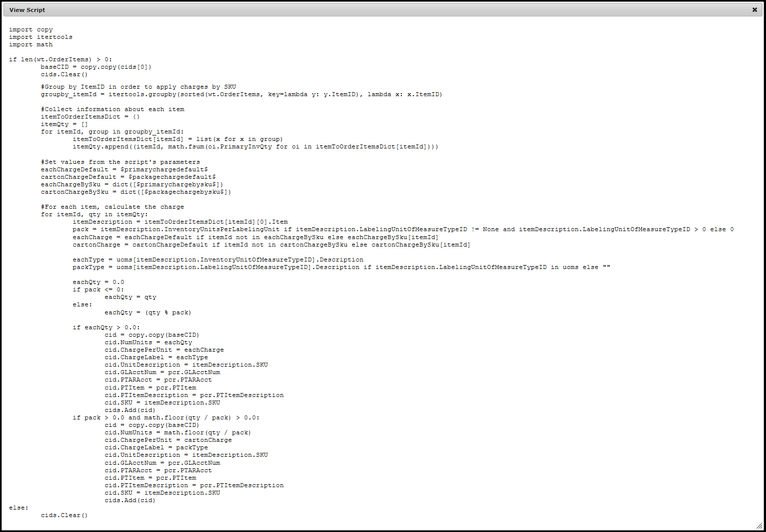Click the 'import itertools' line
Image resolution: width=766 pixels, height=532 pixels.
coord(41,37)
